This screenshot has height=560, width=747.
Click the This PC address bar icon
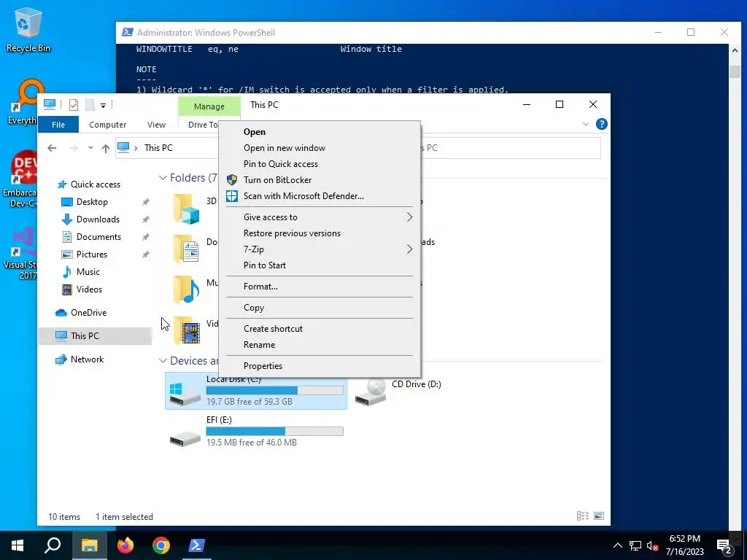pos(123,147)
